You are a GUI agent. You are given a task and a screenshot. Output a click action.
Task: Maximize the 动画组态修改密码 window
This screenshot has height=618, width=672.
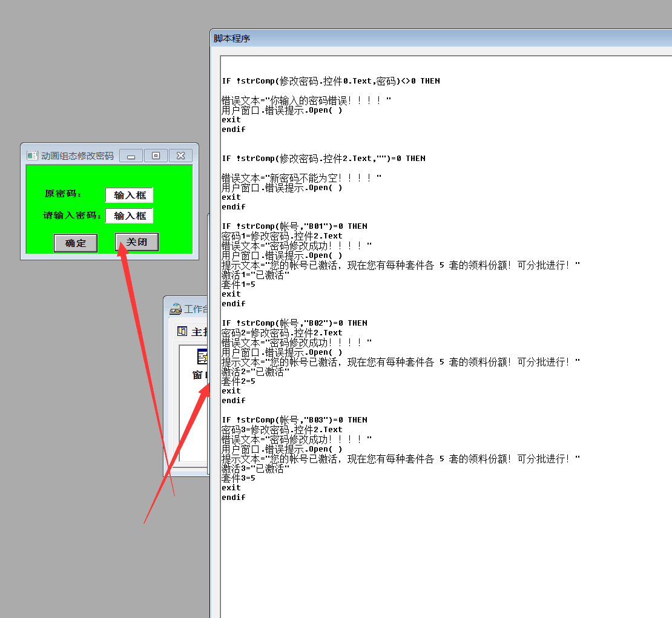tap(156, 156)
